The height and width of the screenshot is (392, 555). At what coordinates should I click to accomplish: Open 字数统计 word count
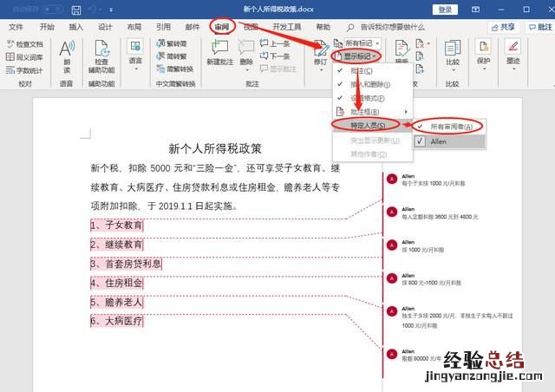coord(24,70)
